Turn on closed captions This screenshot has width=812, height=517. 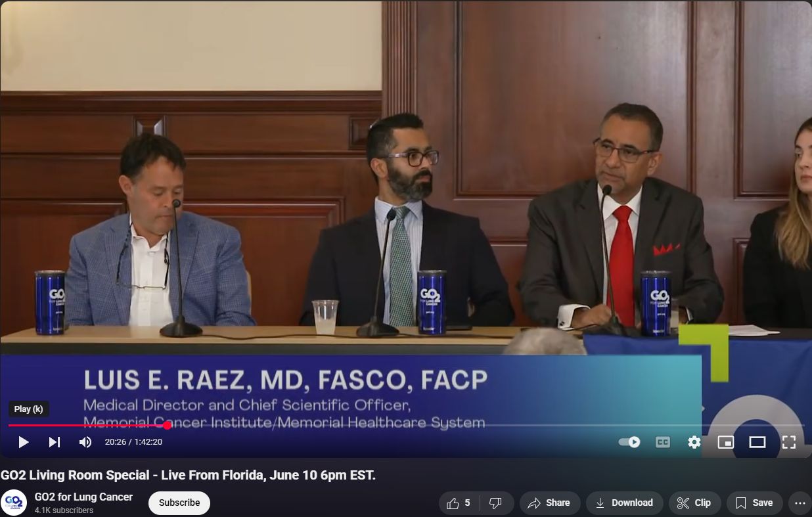(663, 442)
